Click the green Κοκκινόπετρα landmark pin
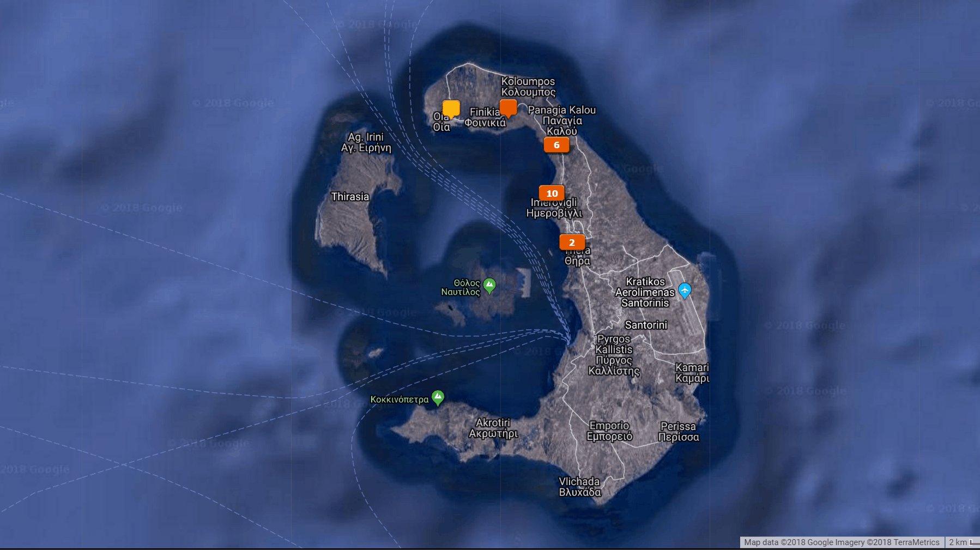 (438, 398)
